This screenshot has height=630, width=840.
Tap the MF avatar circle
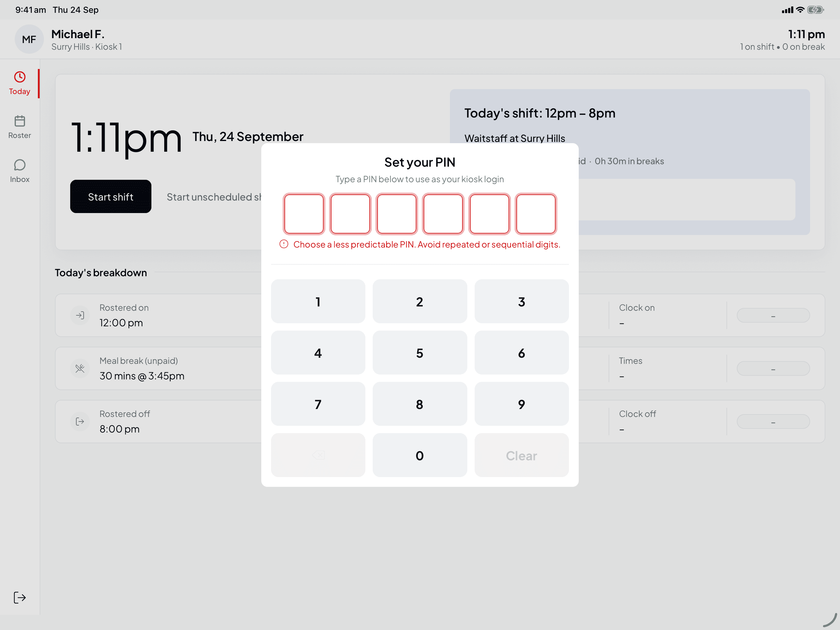tap(29, 39)
